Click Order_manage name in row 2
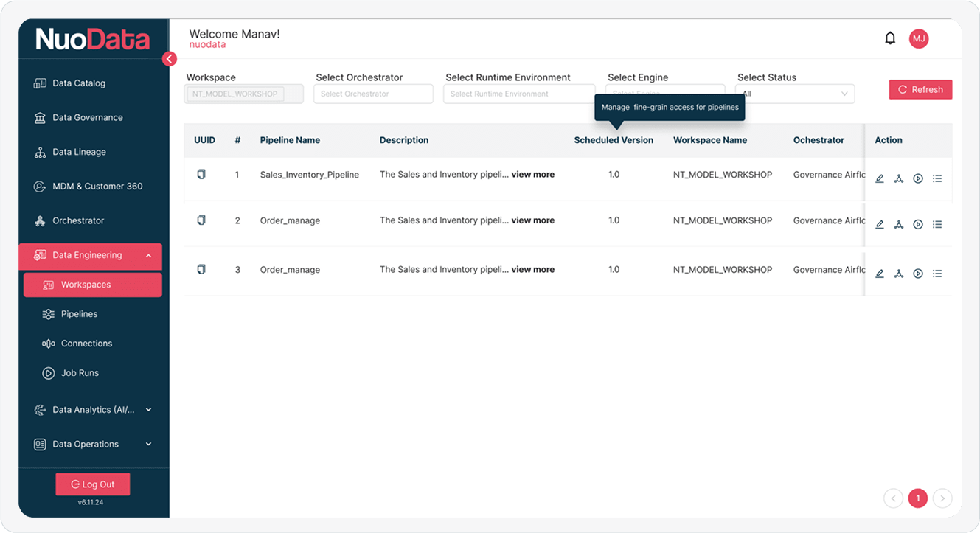 pos(290,220)
